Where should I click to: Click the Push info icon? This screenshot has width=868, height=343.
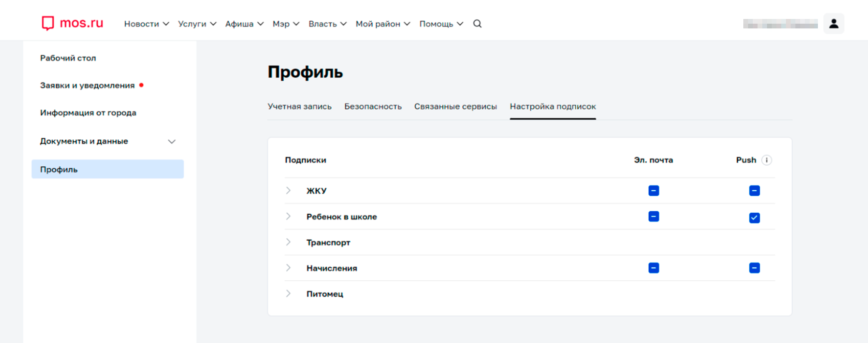(x=767, y=160)
